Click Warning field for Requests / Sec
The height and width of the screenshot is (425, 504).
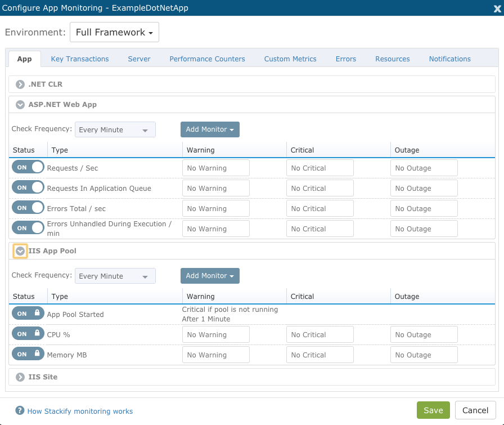pyautogui.click(x=216, y=168)
